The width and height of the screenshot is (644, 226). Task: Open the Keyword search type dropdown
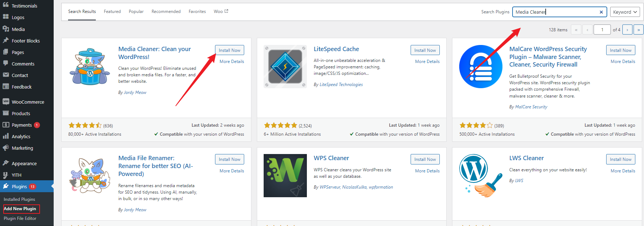coord(625,12)
